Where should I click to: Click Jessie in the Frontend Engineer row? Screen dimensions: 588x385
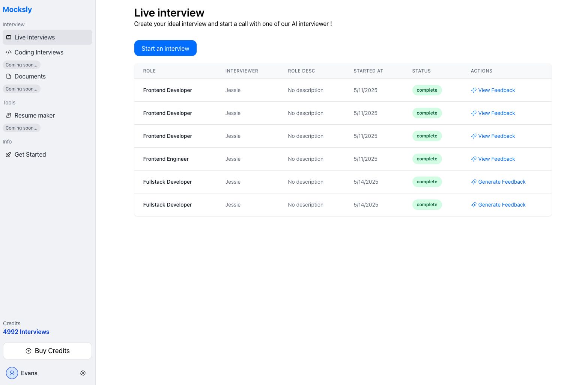coord(233,159)
